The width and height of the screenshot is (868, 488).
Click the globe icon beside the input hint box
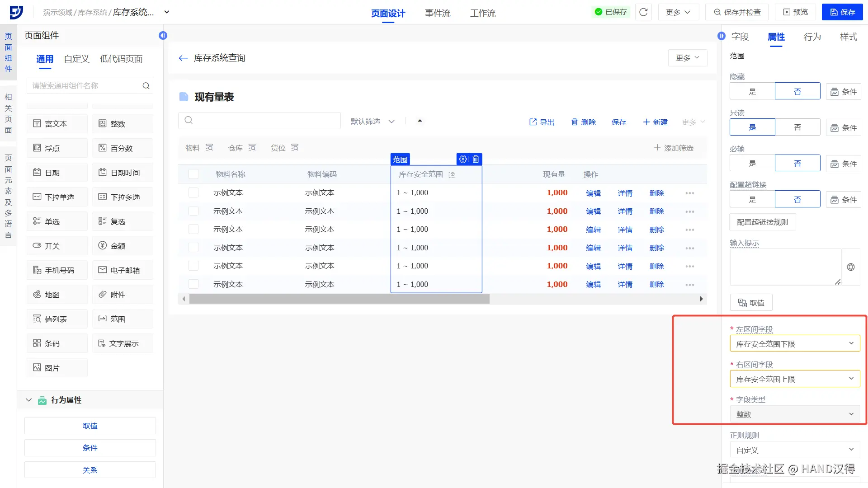[850, 267]
